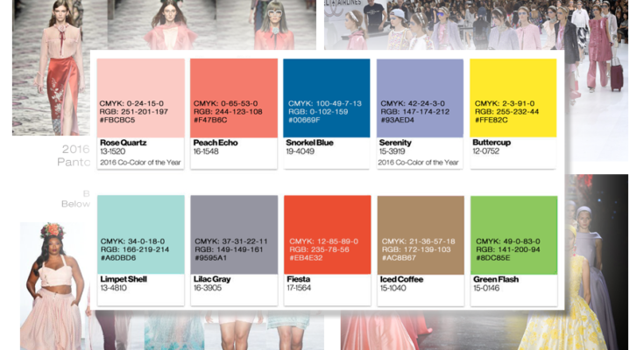Pick the Snorkel Blue color swatch
The height and width of the screenshot is (350, 644).
327,98
